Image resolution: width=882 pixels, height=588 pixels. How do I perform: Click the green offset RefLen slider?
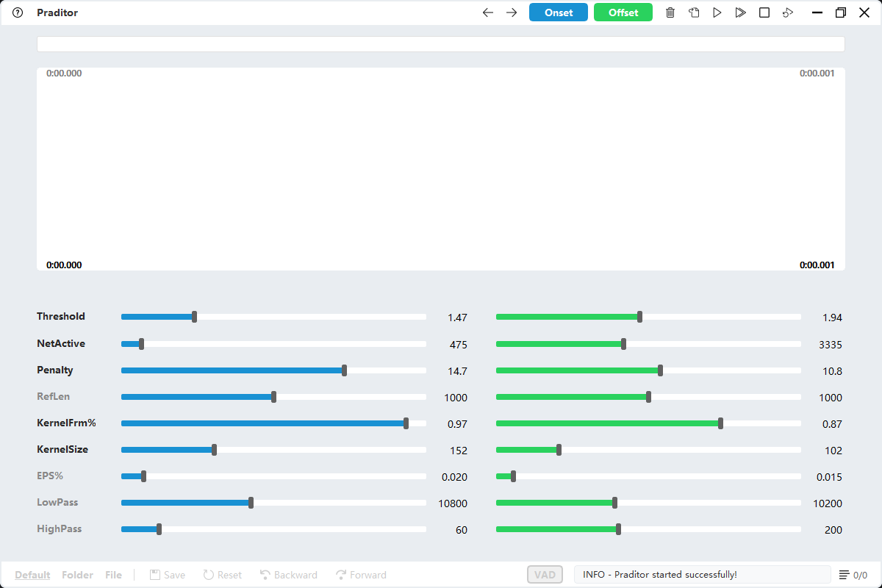[x=648, y=397]
